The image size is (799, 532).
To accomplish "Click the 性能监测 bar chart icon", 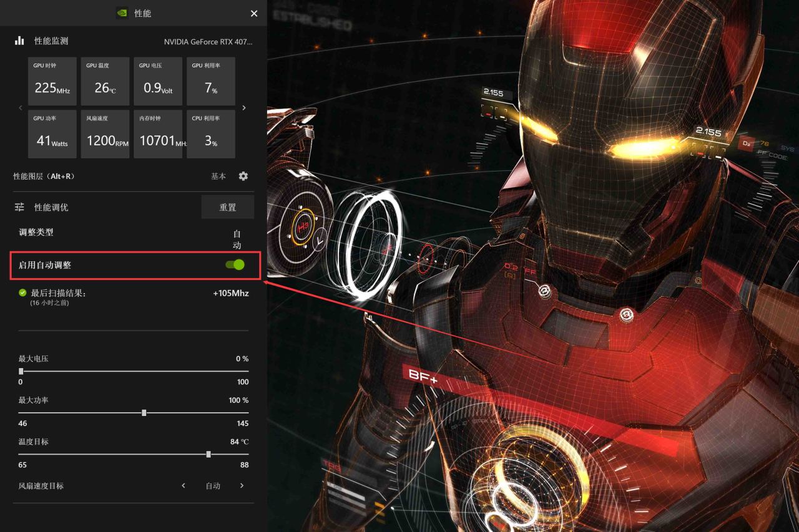I will pos(19,41).
